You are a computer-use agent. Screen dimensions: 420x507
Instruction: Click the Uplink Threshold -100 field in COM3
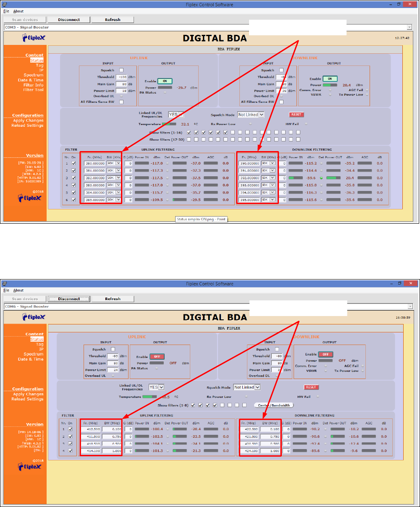122,77
